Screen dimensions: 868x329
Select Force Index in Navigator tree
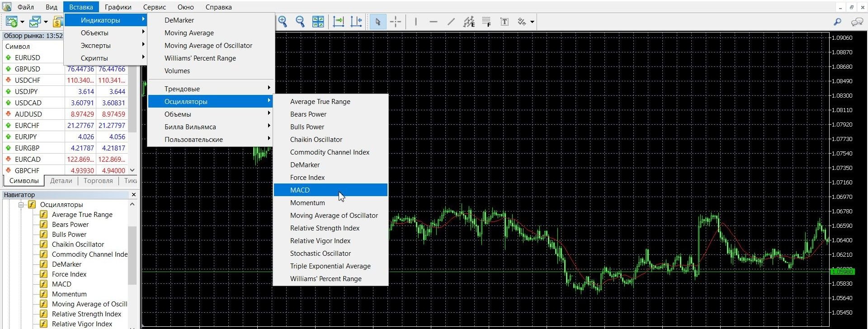coord(69,274)
